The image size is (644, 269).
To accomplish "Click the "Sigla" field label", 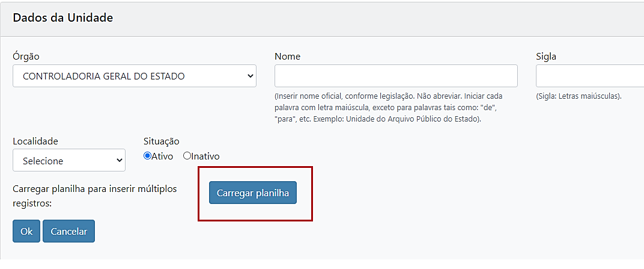I will tap(545, 57).
